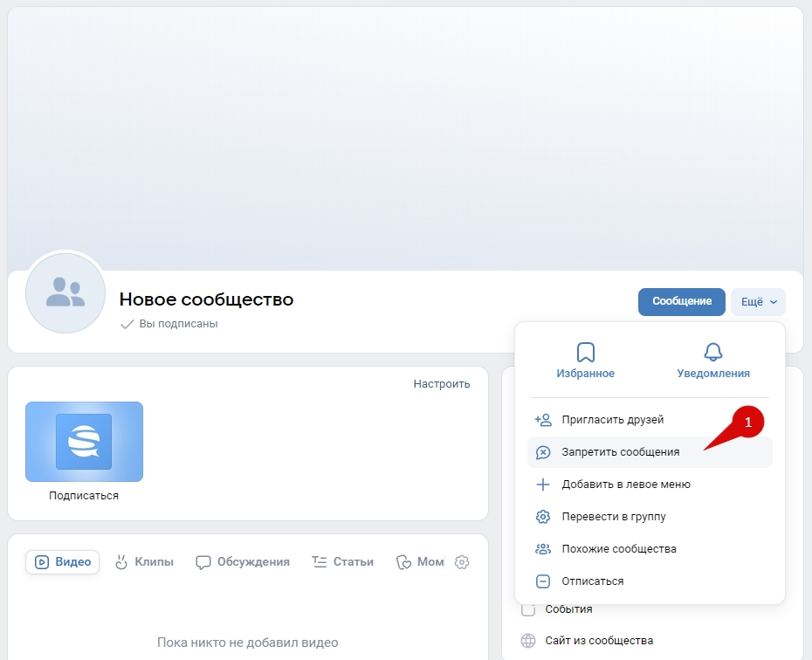Click the Избранное bookmark icon
Viewport: 812px width, 660px height.
pos(585,352)
